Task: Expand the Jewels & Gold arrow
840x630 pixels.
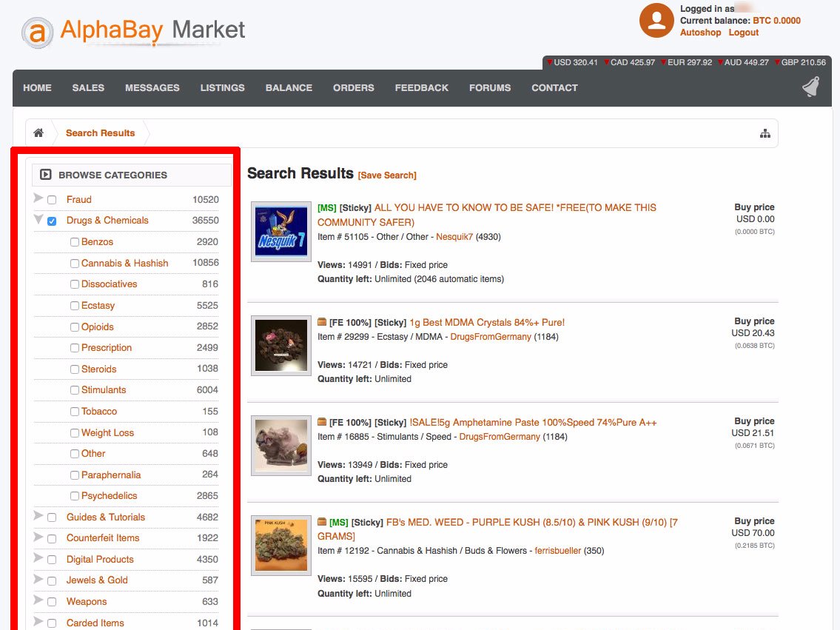Action: [x=38, y=579]
